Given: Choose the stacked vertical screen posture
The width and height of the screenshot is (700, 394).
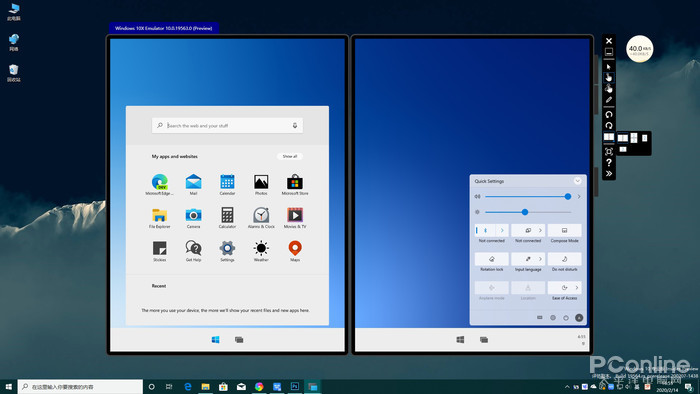Looking at the screenshot, I should coord(634,138).
